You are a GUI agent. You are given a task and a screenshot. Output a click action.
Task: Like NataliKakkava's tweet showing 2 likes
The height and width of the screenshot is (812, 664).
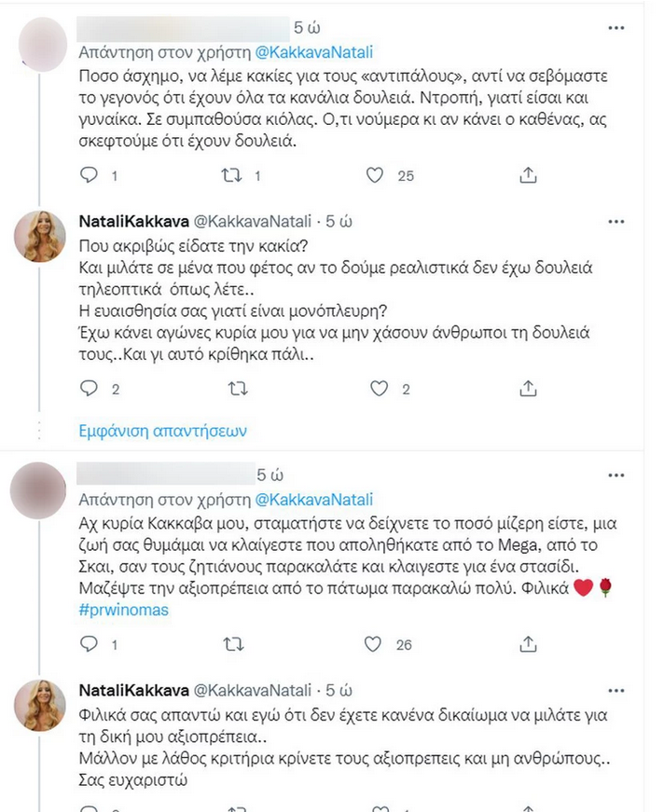click(379, 389)
